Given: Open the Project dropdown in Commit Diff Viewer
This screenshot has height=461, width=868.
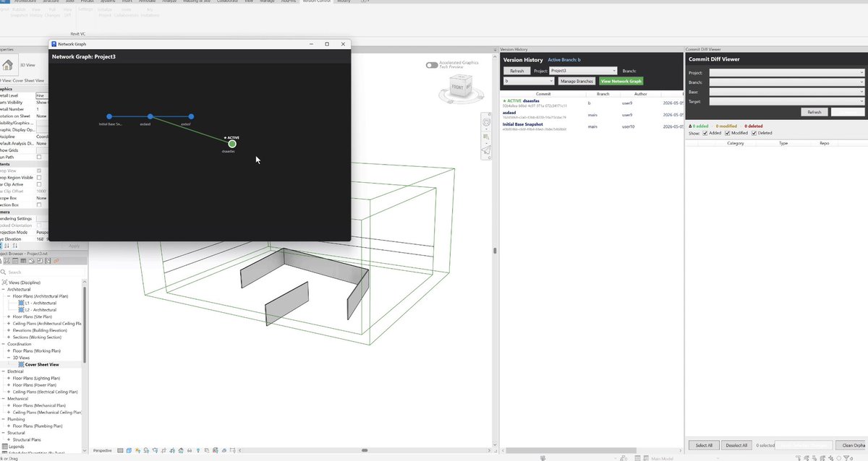Looking at the screenshot, I should (787, 72).
